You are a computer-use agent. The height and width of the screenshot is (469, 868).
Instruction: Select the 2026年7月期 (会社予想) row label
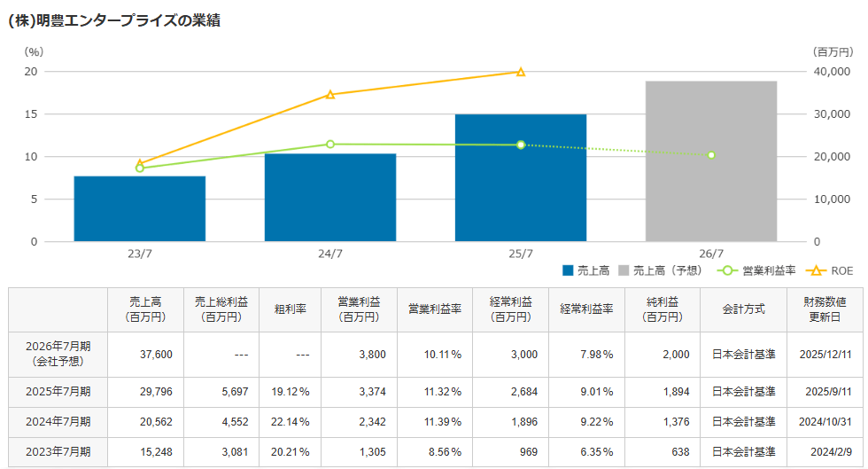(57, 355)
